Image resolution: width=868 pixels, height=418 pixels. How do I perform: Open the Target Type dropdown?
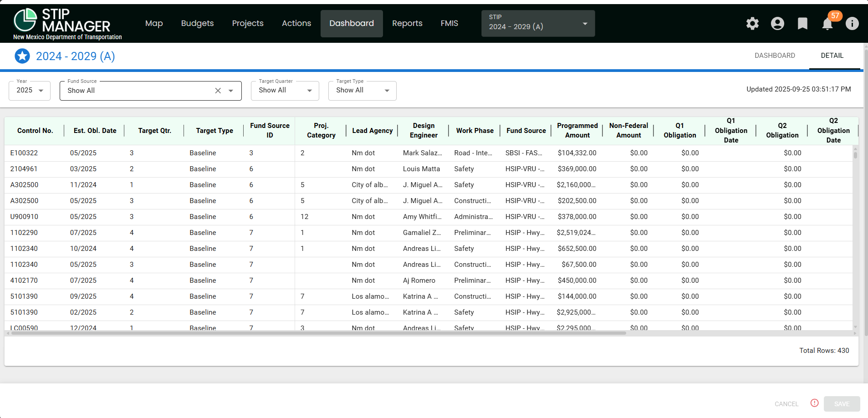363,91
